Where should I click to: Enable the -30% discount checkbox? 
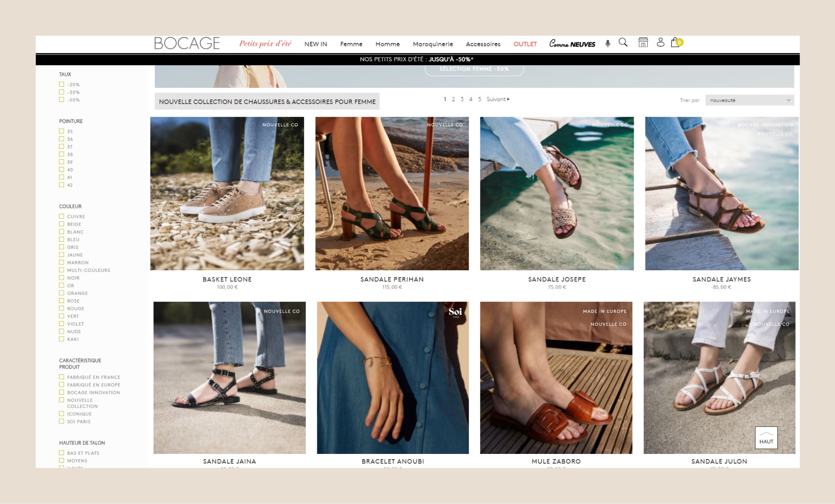[x=61, y=92]
